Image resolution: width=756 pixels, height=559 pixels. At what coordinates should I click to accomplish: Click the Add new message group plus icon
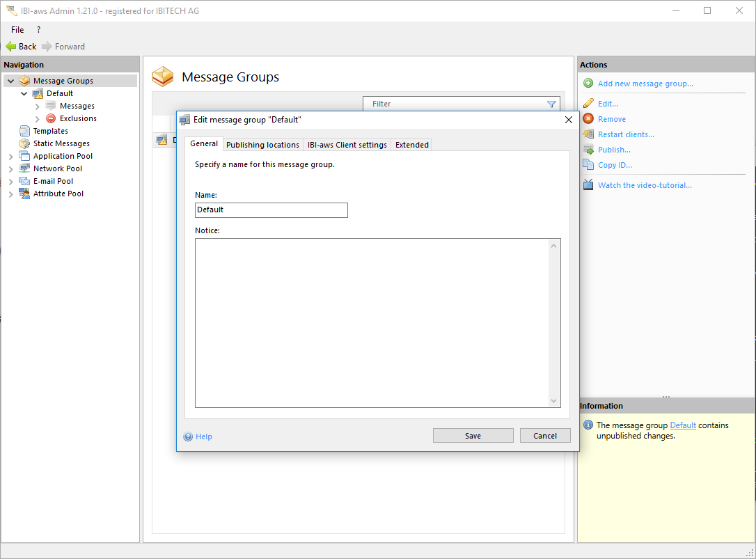pos(588,84)
